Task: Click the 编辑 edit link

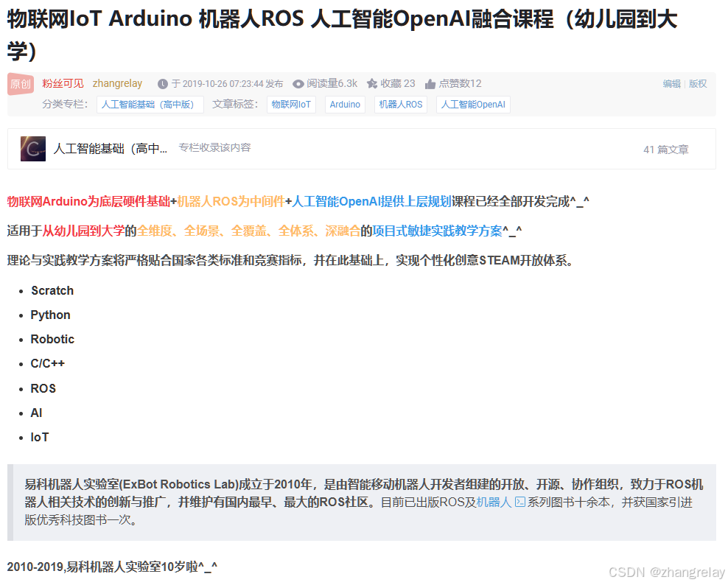Action: (x=671, y=84)
